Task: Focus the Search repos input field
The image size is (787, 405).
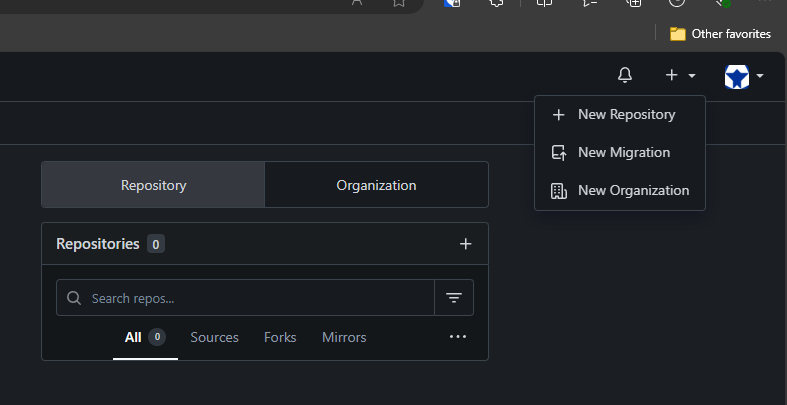Action: tap(245, 298)
